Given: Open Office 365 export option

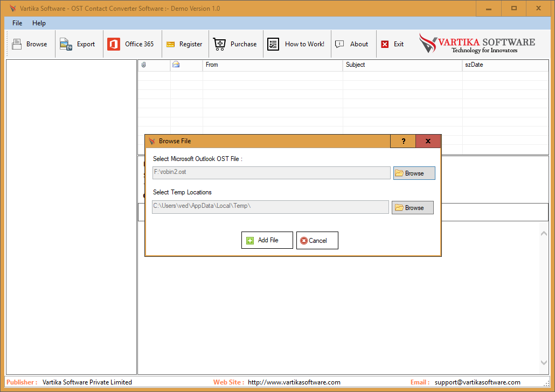Looking at the screenshot, I should click(131, 44).
